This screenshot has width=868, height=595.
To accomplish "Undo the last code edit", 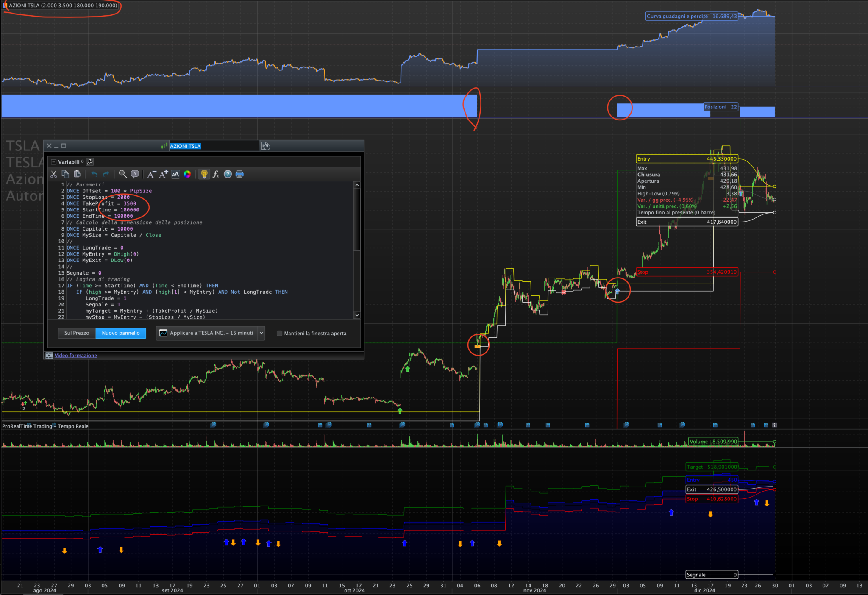I will (x=94, y=174).
